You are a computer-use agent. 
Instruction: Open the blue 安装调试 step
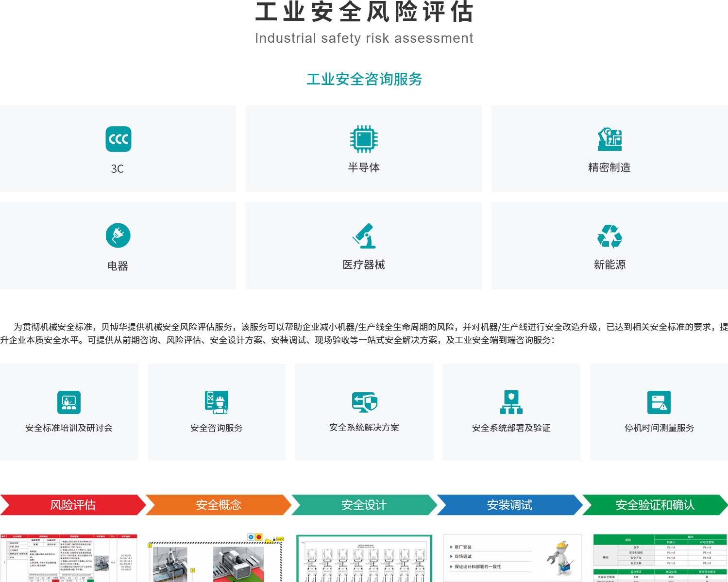509,505
